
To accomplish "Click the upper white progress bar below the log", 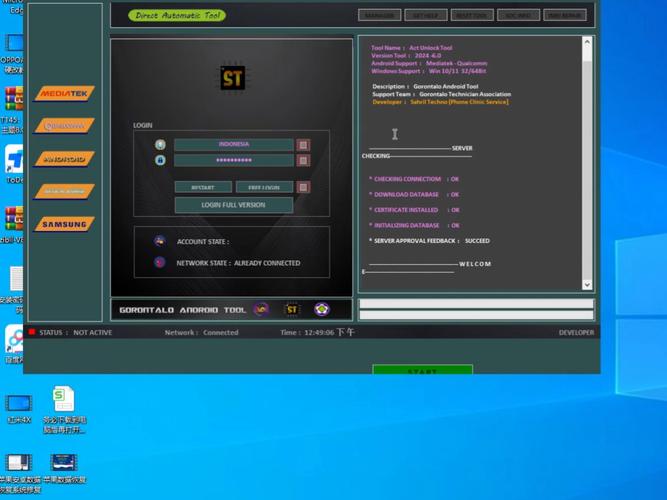I will click(476, 303).
